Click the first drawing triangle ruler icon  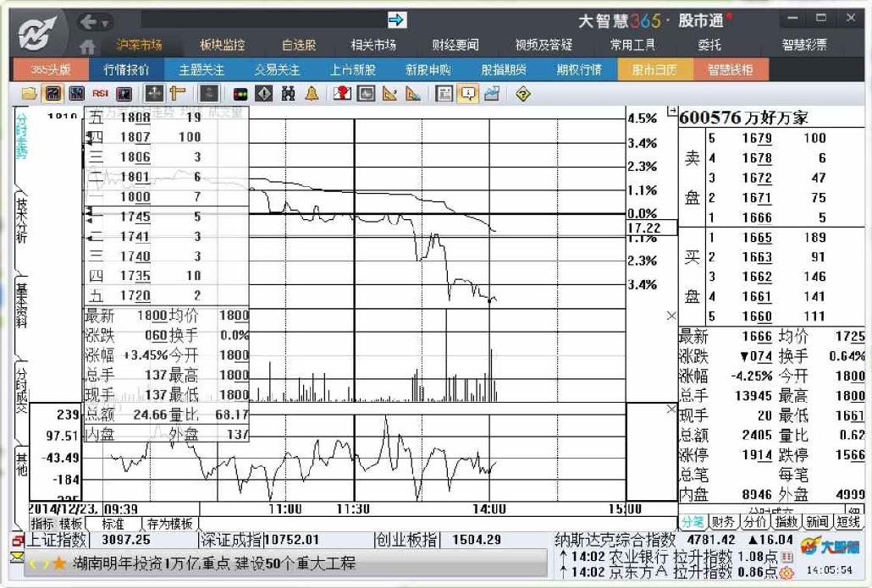(389, 93)
